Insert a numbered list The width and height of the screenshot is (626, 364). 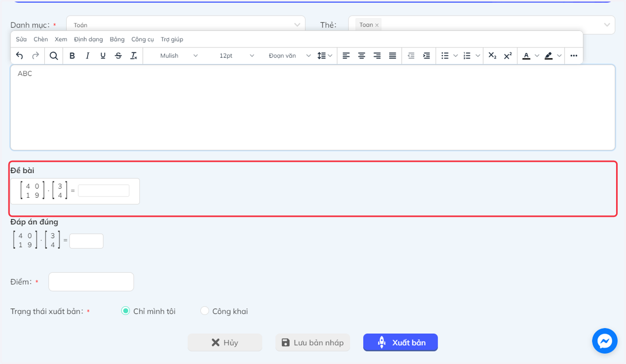467,56
